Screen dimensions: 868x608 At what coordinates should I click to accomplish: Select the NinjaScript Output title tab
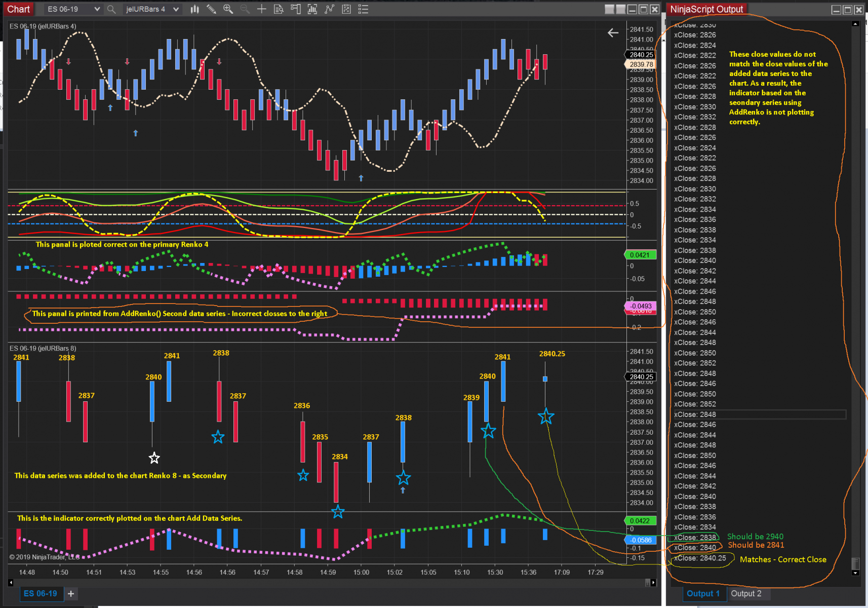coord(706,9)
